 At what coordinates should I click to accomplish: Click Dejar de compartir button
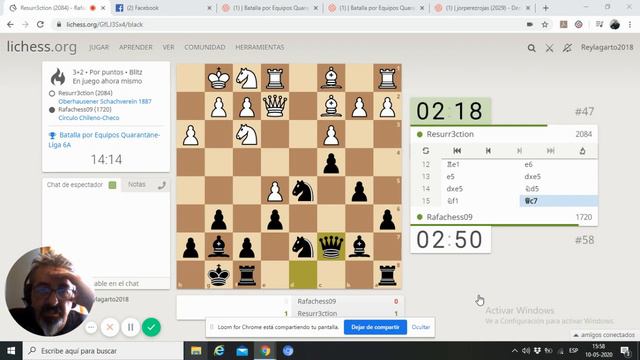point(375,327)
